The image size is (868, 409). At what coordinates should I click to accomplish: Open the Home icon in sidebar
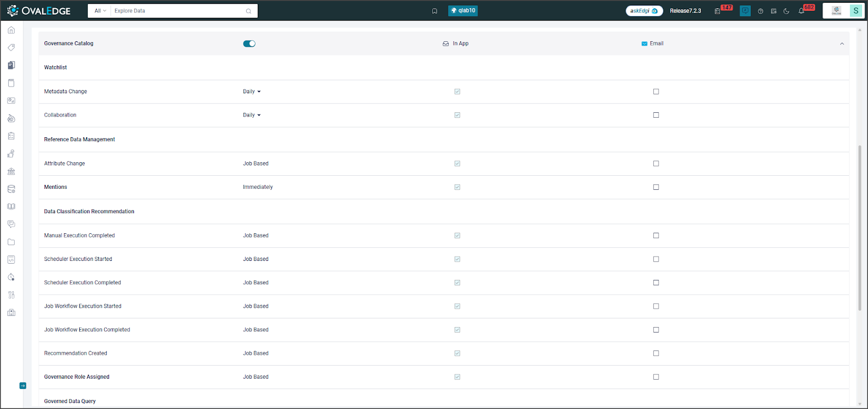[x=11, y=30]
